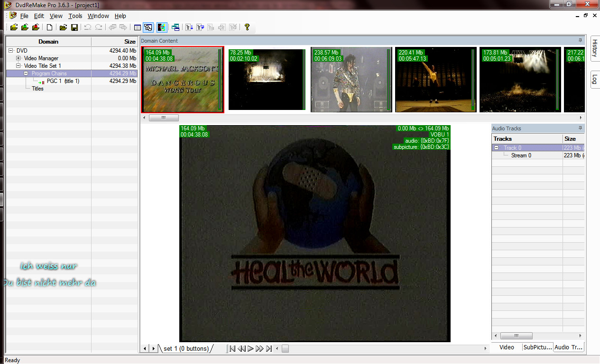Viewport: 600px width, 364px height.
Task: Click the yellow question mark Help icon
Action: 247,27
